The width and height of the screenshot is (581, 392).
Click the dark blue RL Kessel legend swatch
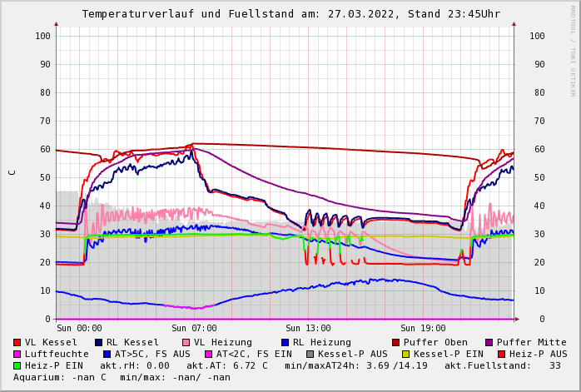click(98, 342)
